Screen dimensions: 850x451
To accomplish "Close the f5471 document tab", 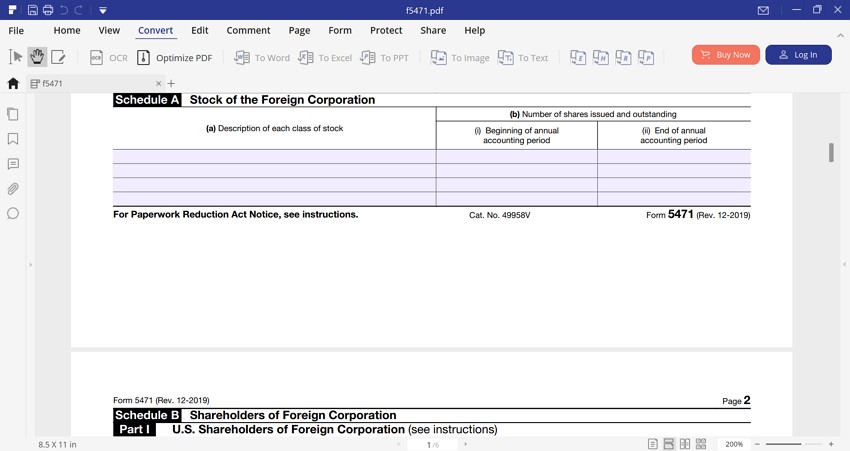I will [158, 83].
